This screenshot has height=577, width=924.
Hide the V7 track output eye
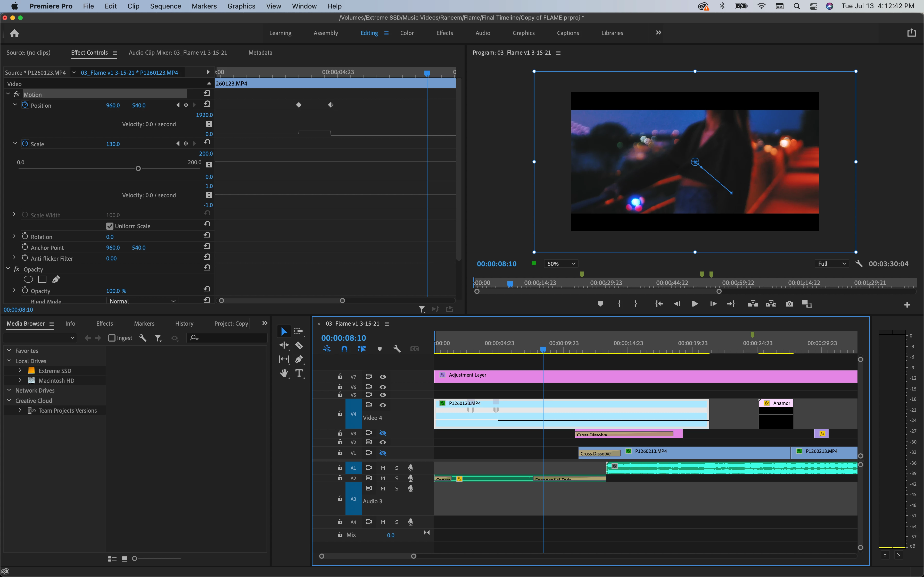tap(383, 377)
